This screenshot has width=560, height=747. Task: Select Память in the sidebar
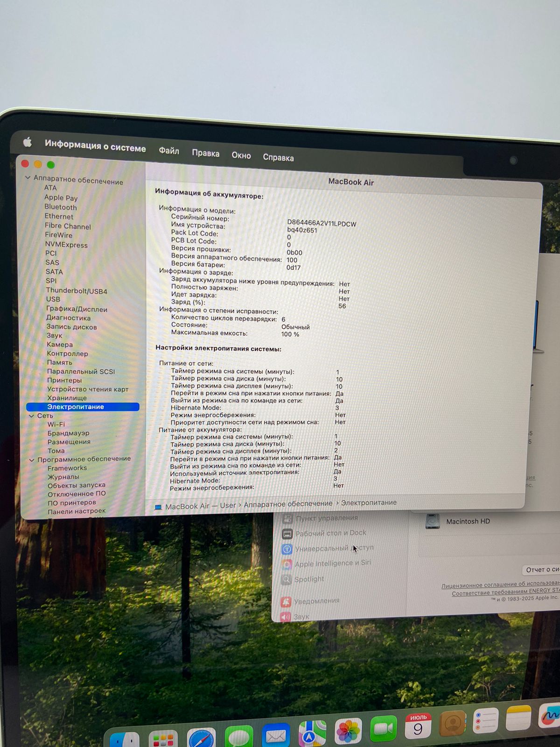pyautogui.click(x=59, y=363)
